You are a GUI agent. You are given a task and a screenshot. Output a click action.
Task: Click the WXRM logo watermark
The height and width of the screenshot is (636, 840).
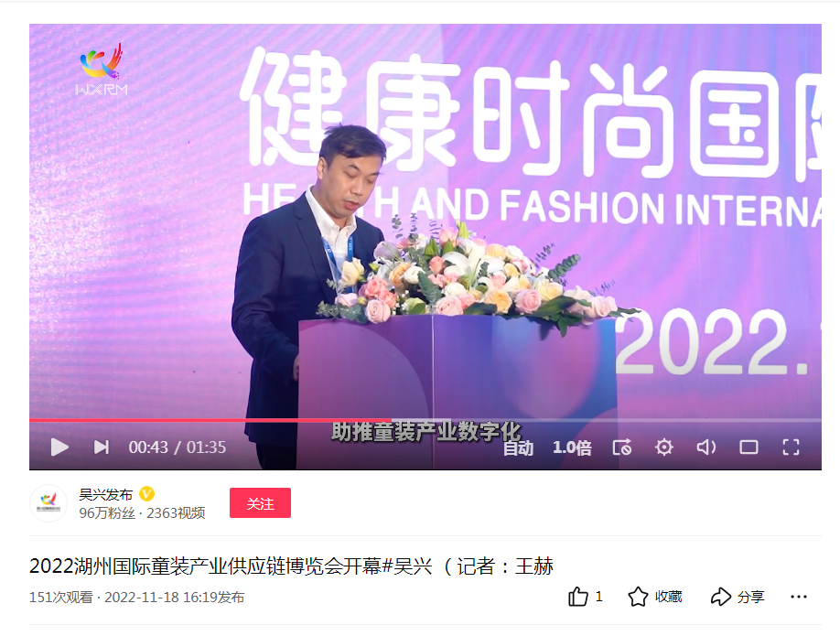[x=102, y=70]
